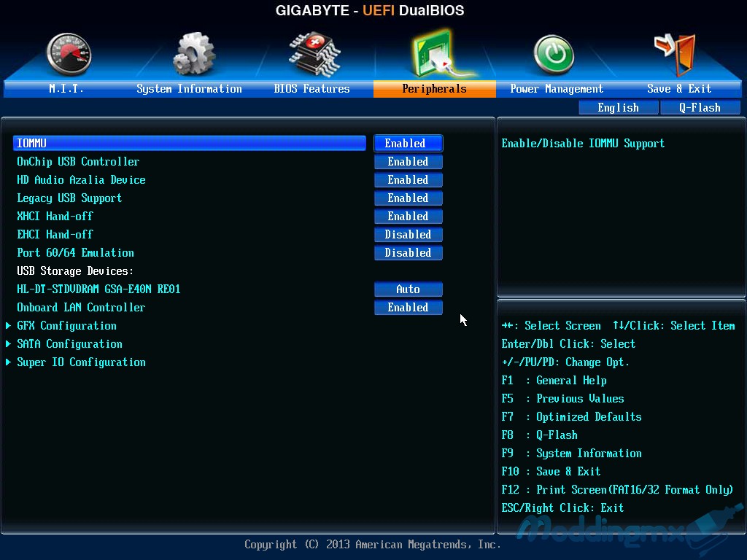Image resolution: width=747 pixels, height=560 pixels.
Task: Click the Enable/Disable IOMMU Support help text
Action: [583, 144]
